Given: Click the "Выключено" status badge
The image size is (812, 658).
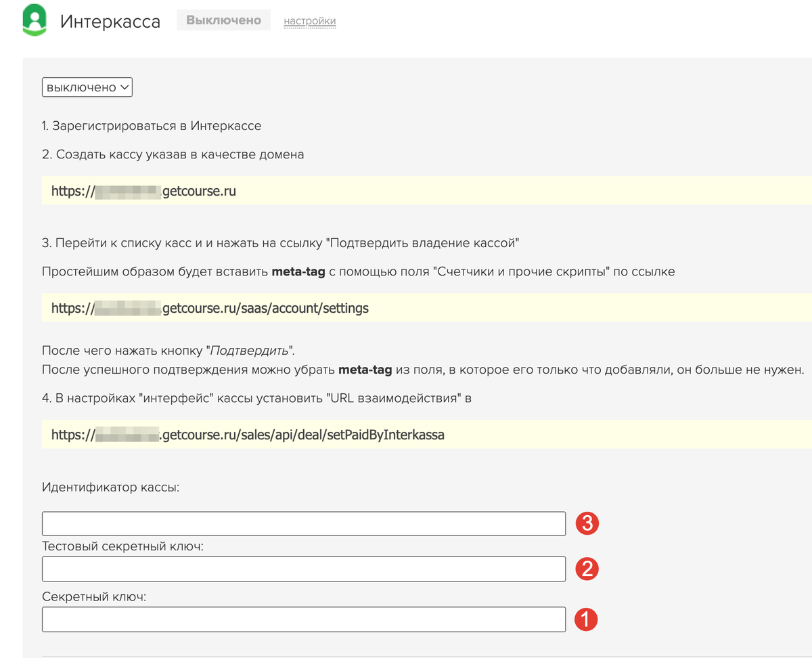Looking at the screenshot, I should pos(223,20).
